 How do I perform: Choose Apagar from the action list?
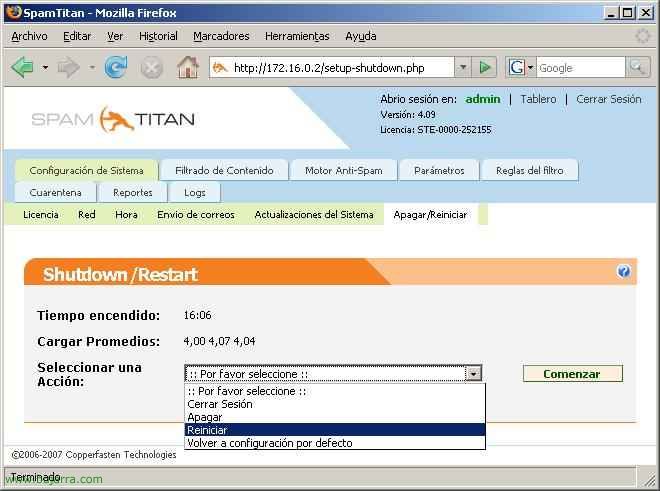[x=335, y=417]
